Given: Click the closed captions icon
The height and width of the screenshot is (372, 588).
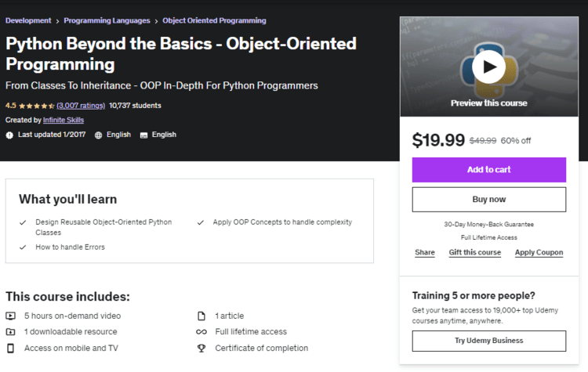Looking at the screenshot, I should tap(143, 135).
